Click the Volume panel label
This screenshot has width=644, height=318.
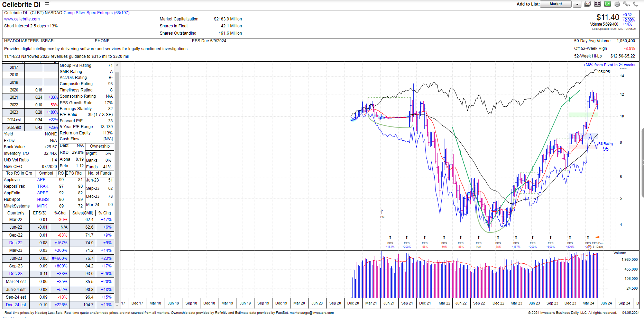coord(620,253)
